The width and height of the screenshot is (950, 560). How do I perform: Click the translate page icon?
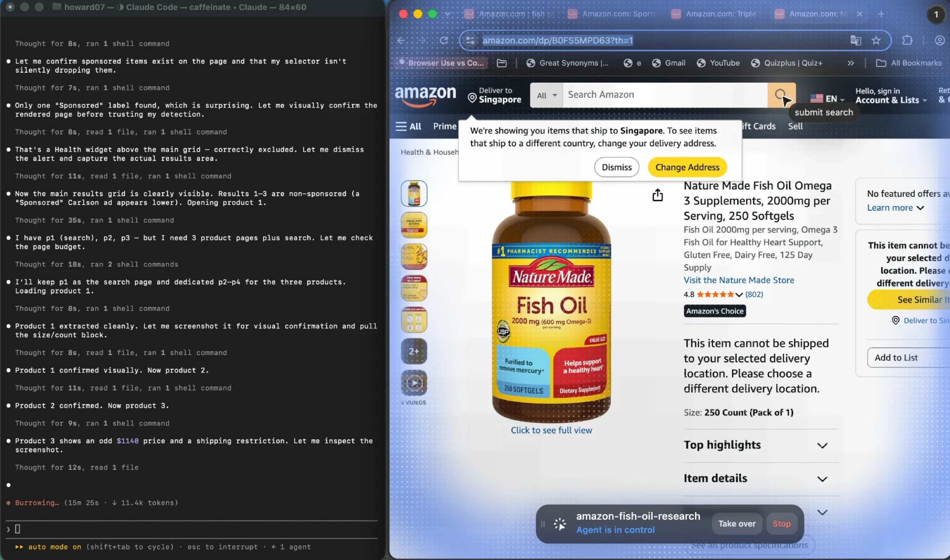(x=855, y=40)
